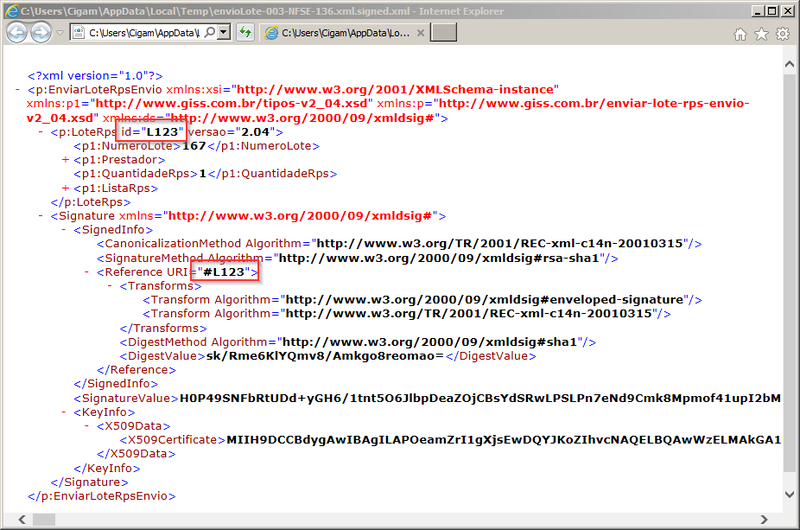Viewport: 800px width, 530px height.
Task: Click the vertical scrollbar thumb
Action: click(x=789, y=273)
